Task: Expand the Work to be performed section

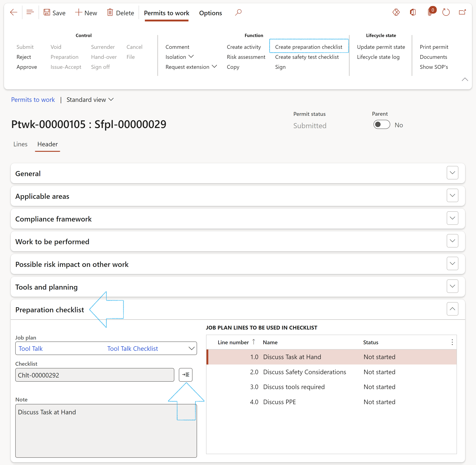Action: tap(453, 241)
